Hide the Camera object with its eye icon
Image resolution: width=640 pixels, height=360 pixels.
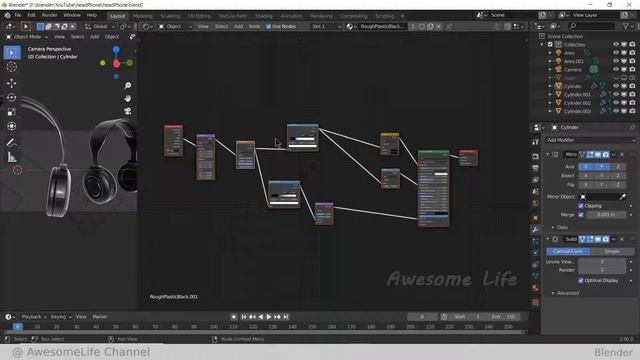(616, 69)
